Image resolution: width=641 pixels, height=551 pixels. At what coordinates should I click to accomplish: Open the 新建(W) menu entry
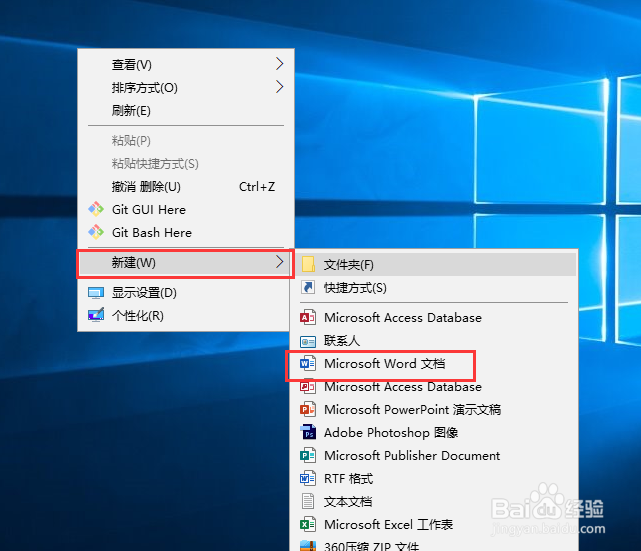(x=186, y=262)
